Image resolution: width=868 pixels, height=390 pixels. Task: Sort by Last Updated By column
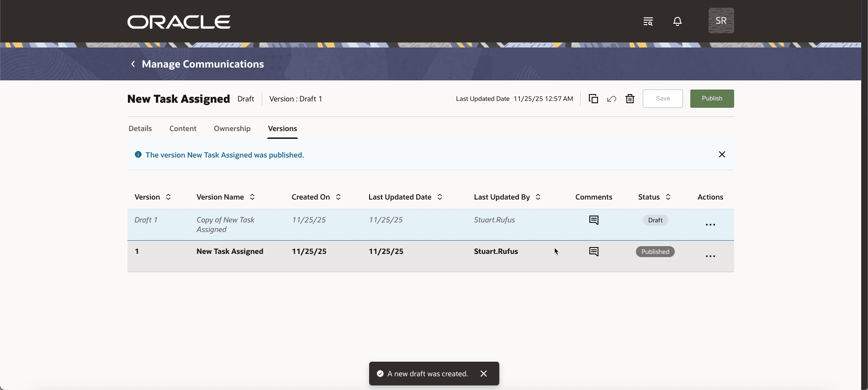538,197
